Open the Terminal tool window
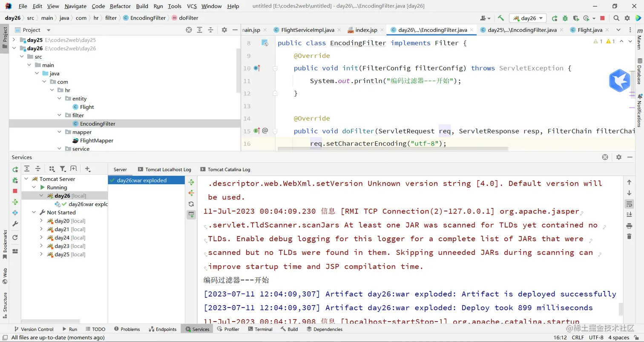644x342 pixels. (x=259, y=329)
